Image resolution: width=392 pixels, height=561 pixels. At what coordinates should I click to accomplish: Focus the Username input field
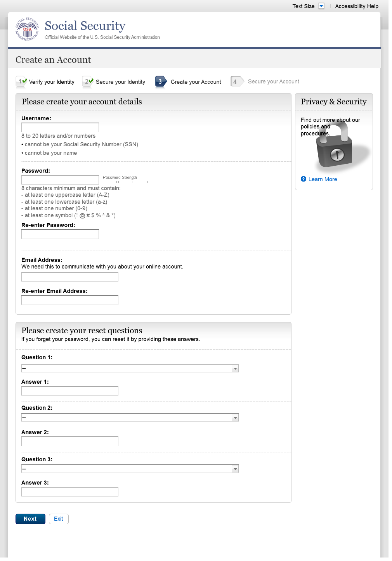pos(60,127)
